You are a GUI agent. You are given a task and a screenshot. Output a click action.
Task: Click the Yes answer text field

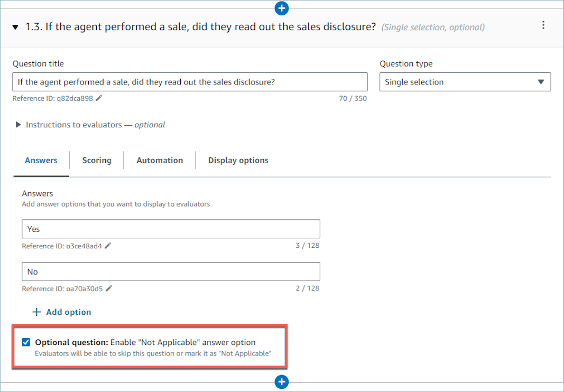click(171, 229)
